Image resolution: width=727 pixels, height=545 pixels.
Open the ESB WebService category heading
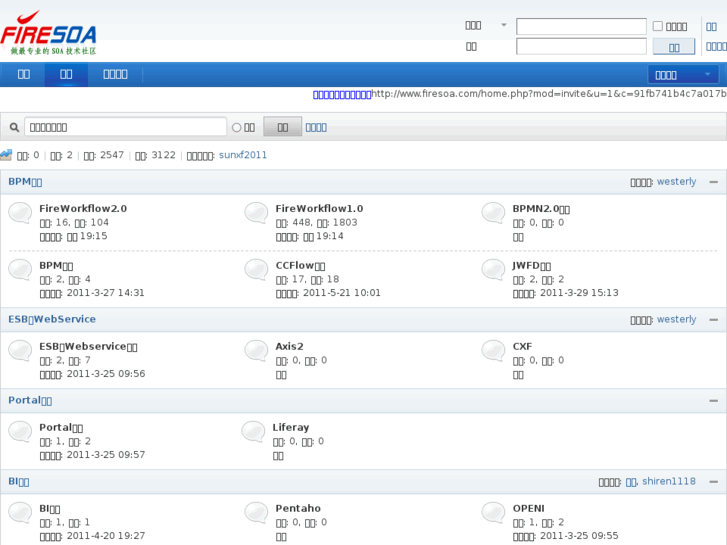52,319
